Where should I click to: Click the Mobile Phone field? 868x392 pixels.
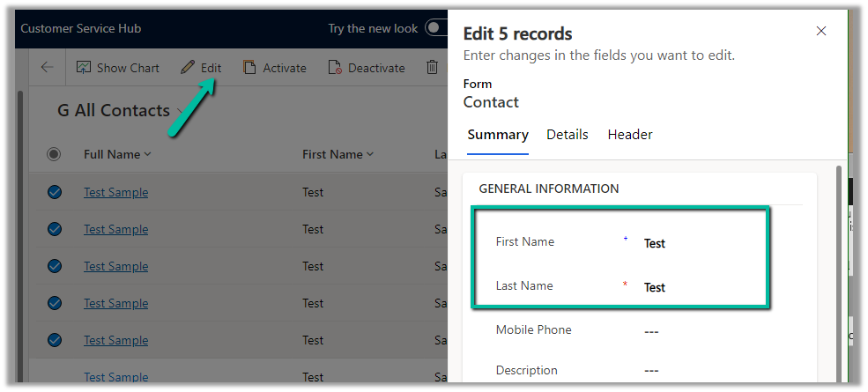tap(651, 330)
